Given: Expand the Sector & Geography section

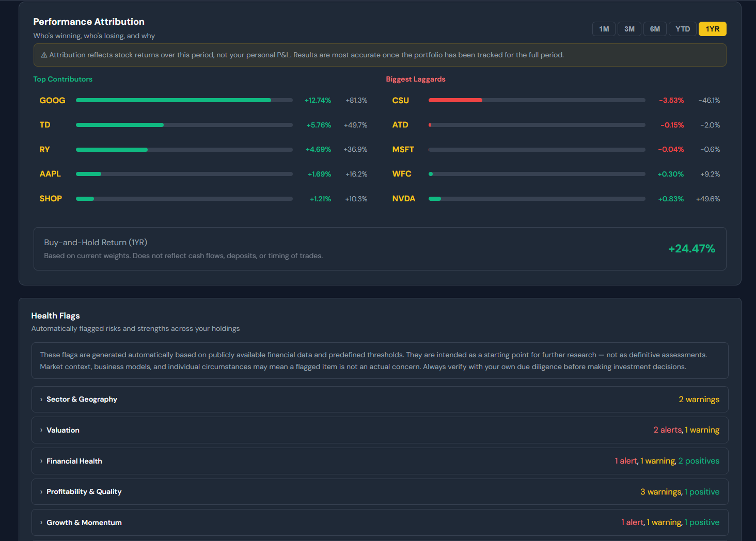Looking at the screenshot, I should [82, 399].
